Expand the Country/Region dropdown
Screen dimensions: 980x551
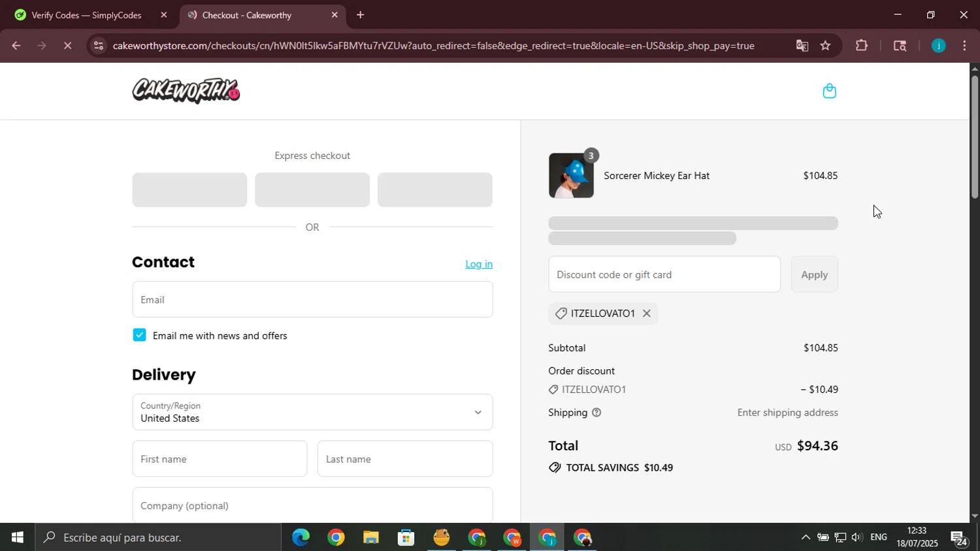312,412
